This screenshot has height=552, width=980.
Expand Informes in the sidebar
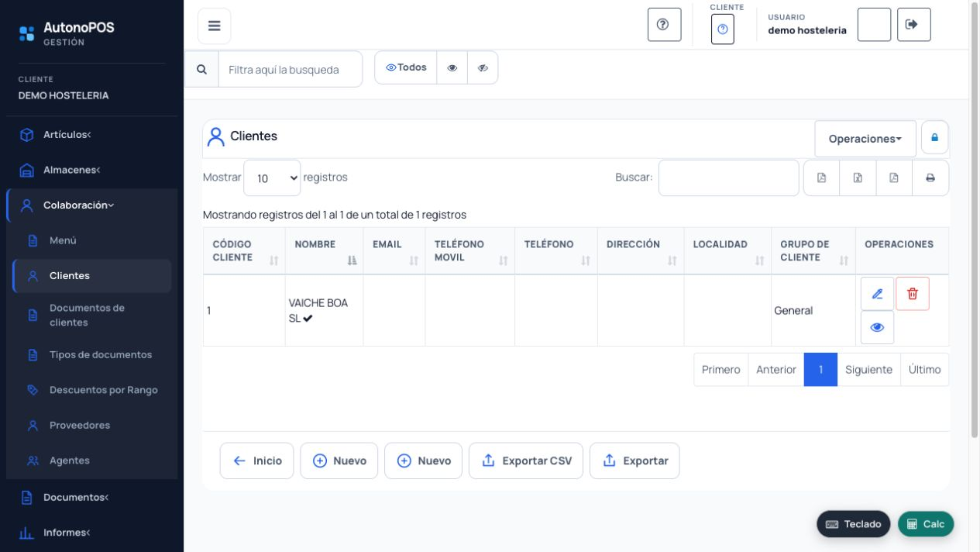click(x=91, y=533)
